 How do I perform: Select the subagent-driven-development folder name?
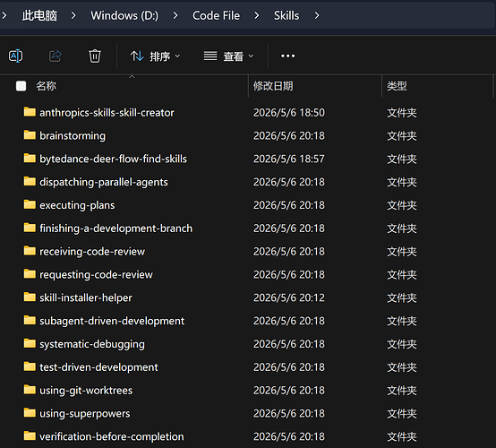[112, 321]
